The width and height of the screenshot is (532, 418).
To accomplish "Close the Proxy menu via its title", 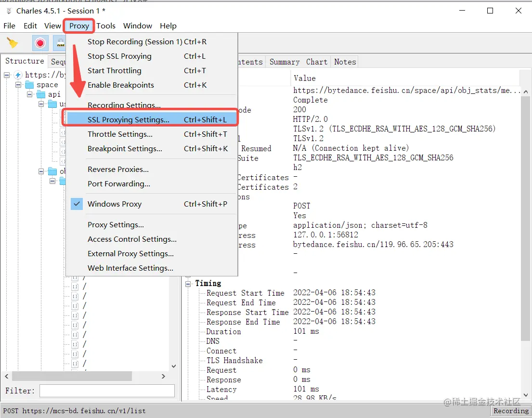I will pos(79,26).
